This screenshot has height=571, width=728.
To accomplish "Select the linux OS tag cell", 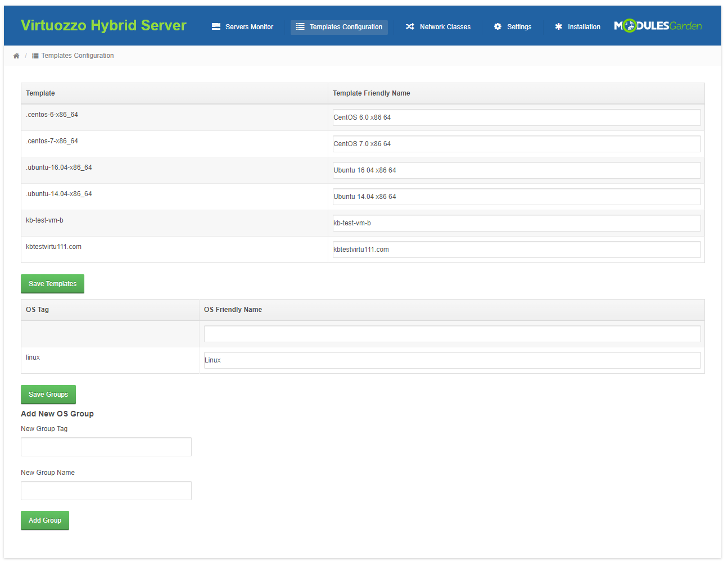I will click(x=110, y=360).
